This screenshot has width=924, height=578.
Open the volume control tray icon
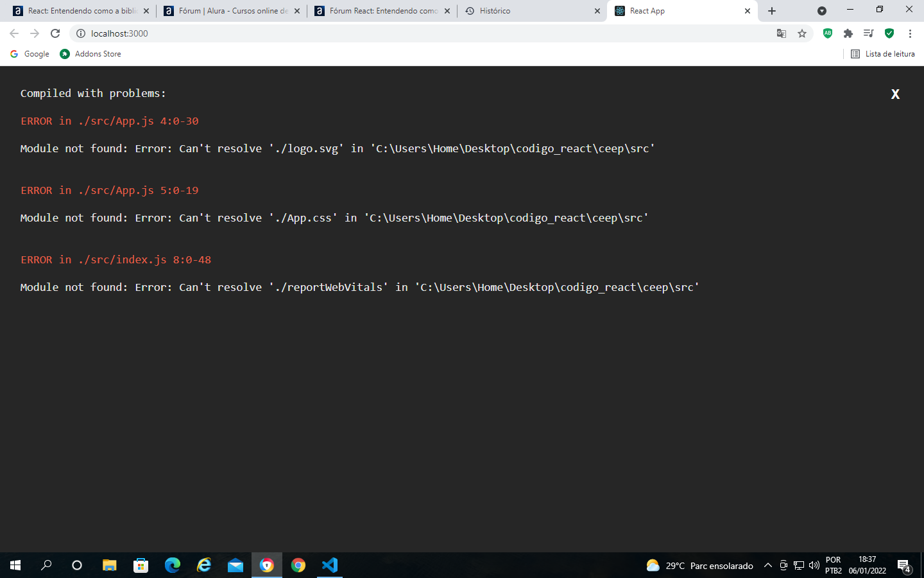[814, 565]
